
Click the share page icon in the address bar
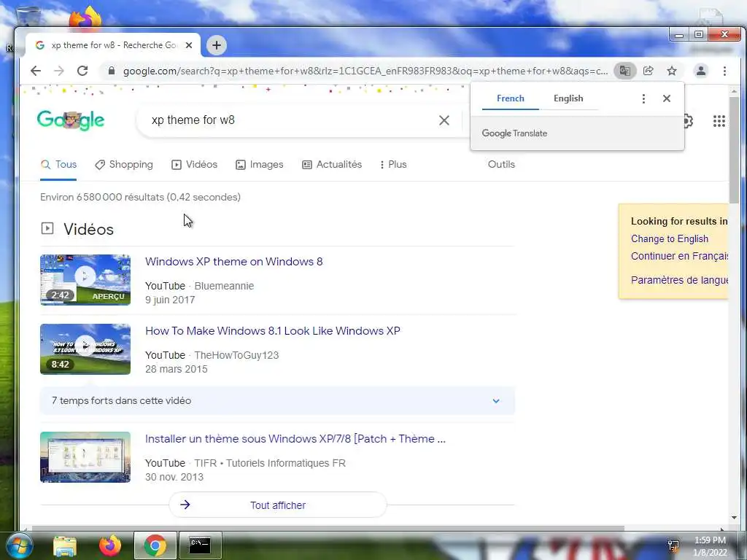649,71
